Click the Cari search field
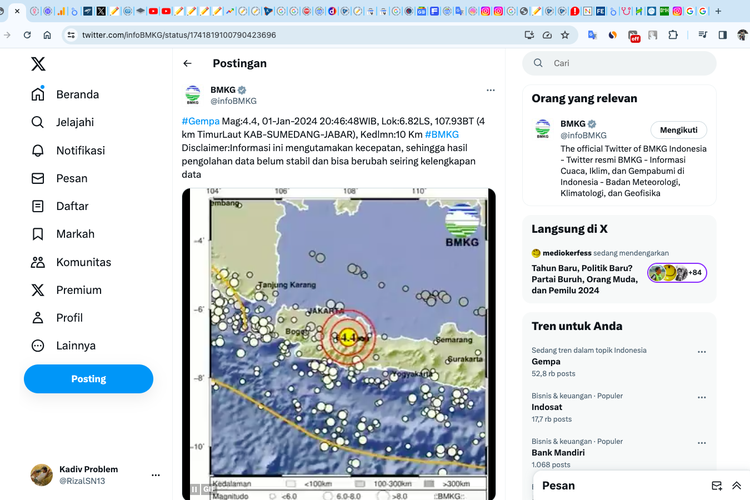Viewport: 750px width, 500px height. click(619, 63)
